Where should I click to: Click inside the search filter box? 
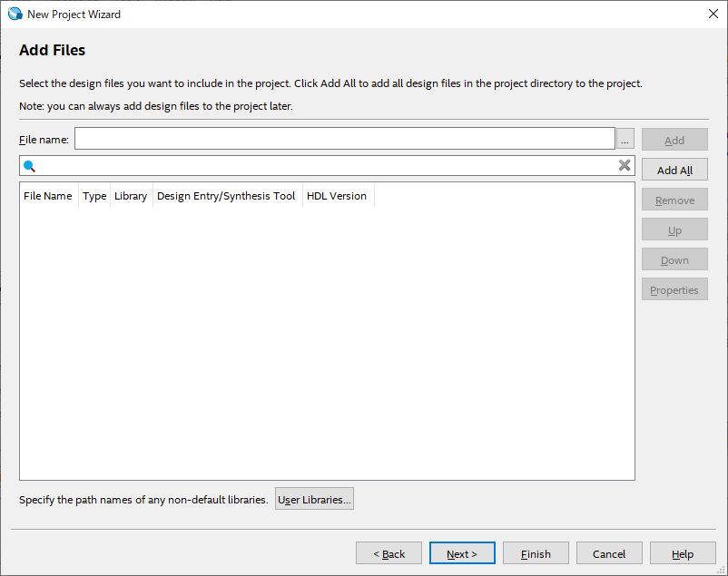(327, 166)
